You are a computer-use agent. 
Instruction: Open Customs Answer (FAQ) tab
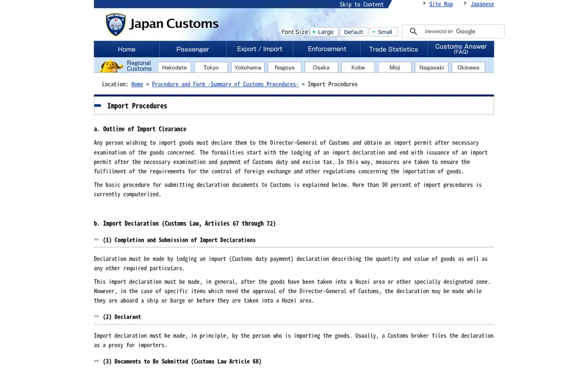pyautogui.click(x=461, y=49)
